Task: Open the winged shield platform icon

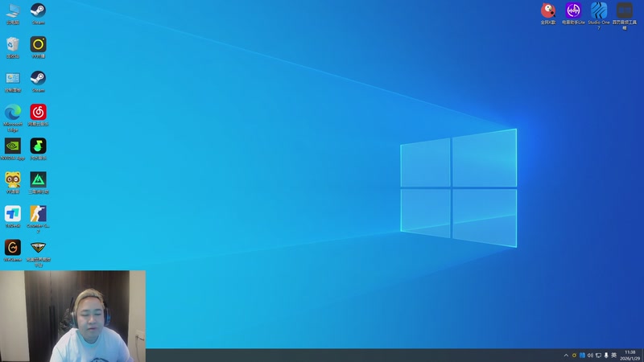Action: point(38,253)
